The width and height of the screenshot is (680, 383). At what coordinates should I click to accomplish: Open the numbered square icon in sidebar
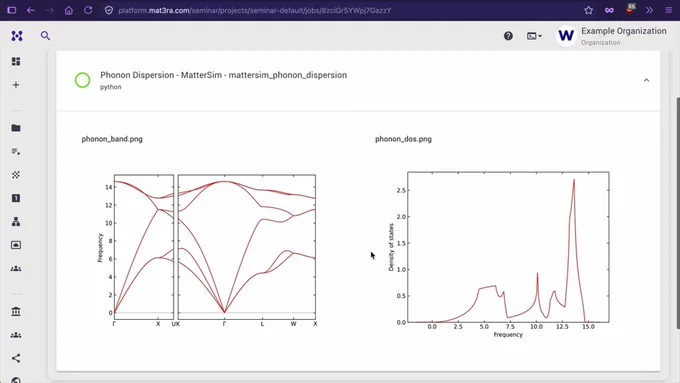[x=16, y=198]
